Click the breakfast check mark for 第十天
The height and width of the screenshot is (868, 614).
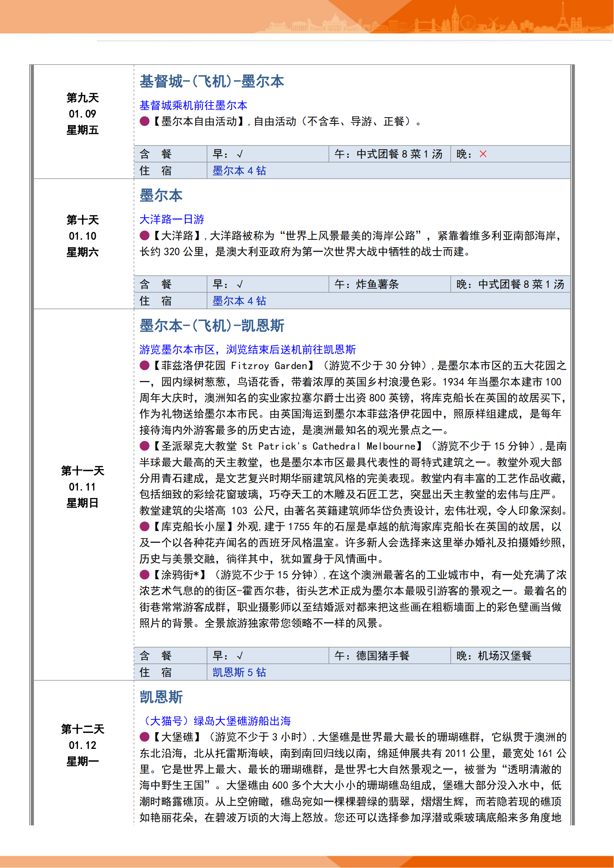[x=240, y=284]
